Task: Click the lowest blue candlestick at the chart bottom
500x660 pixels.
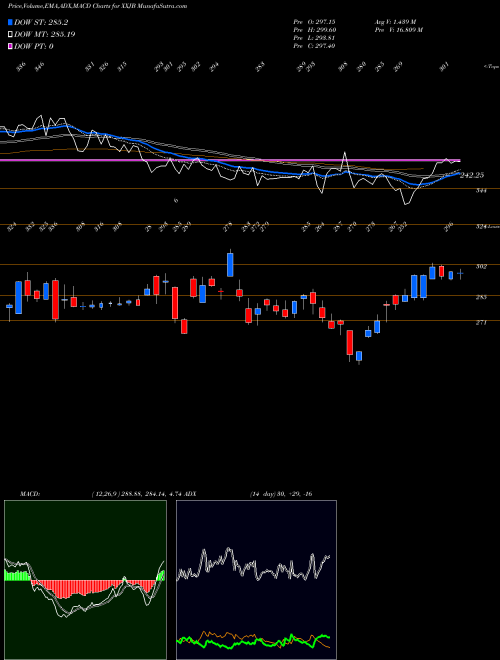Action: (x=359, y=356)
